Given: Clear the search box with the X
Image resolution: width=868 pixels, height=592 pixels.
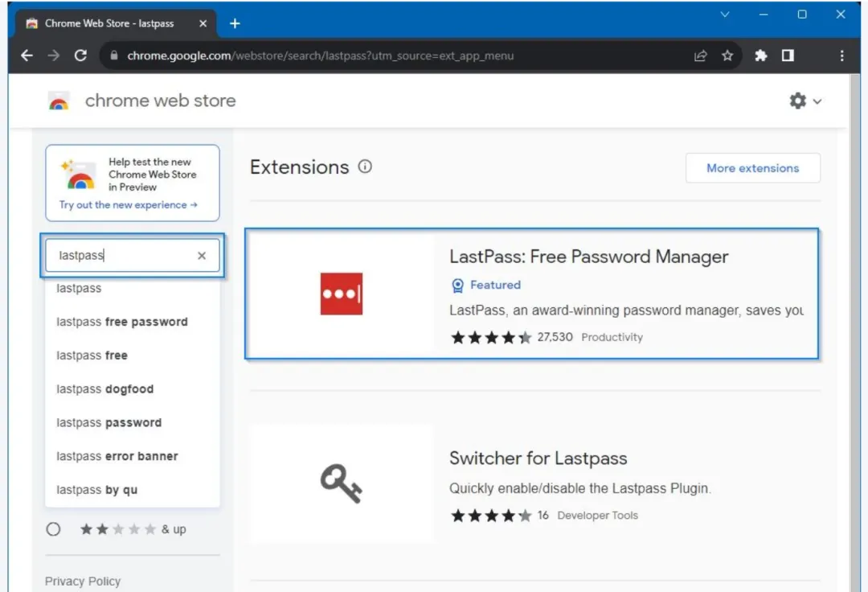Looking at the screenshot, I should click(202, 255).
